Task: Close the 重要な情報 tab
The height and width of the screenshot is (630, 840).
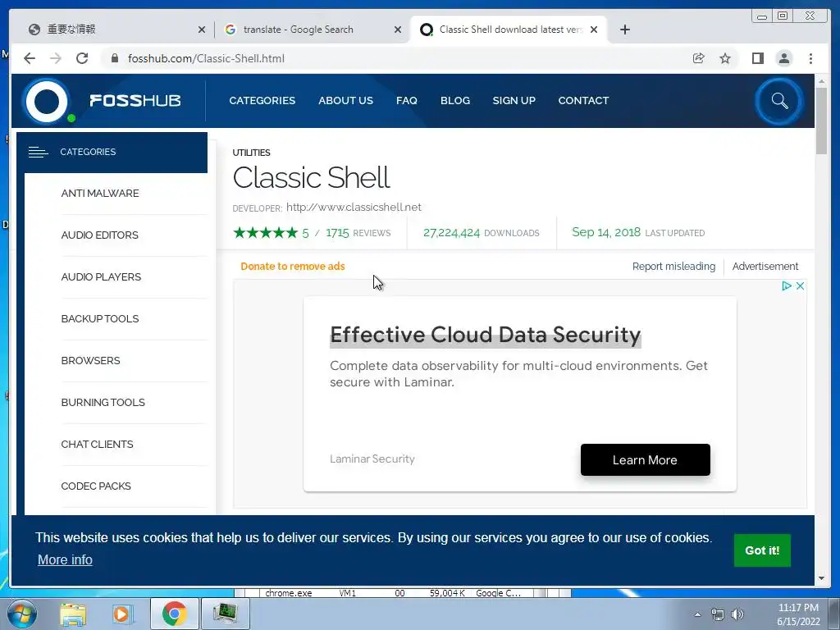Action: 202,30
